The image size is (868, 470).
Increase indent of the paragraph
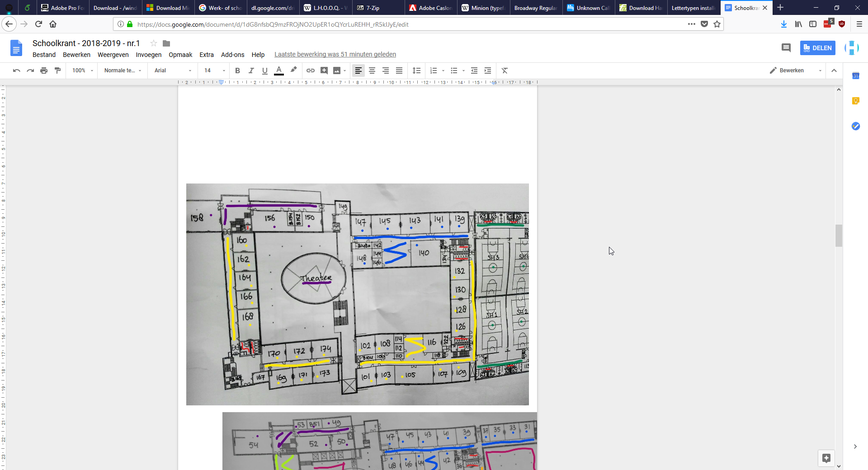tap(488, 70)
